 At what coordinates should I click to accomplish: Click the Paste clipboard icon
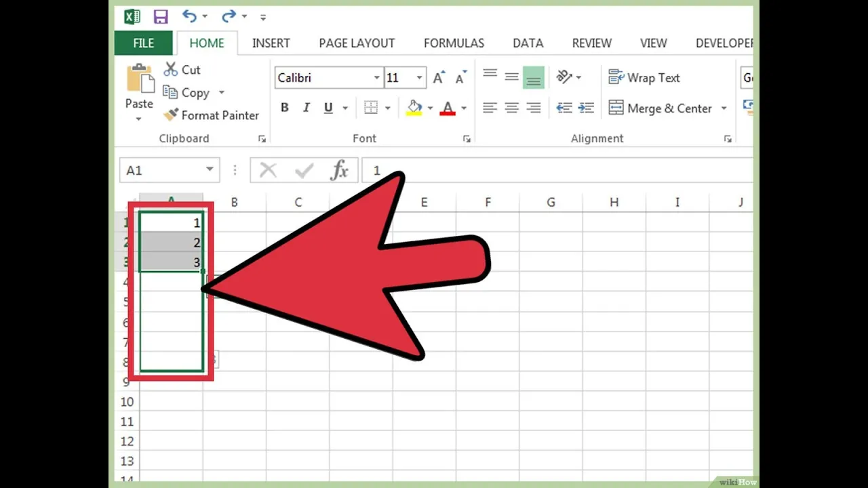(x=140, y=79)
